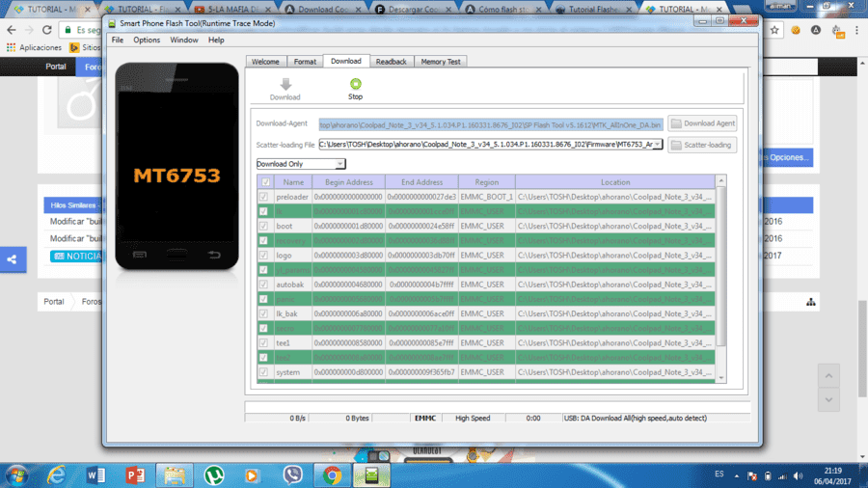The width and height of the screenshot is (868, 488).
Task: Uncheck the autobak partition checkbox
Action: (x=263, y=285)
